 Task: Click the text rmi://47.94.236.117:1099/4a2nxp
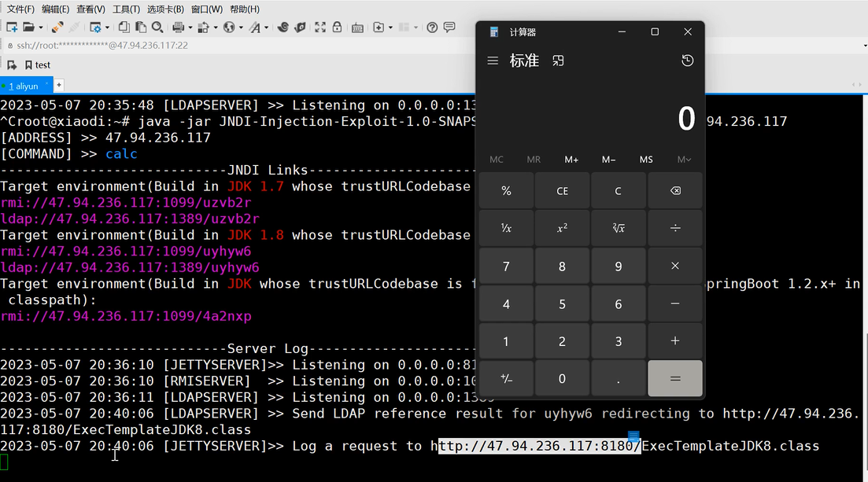tap(126, 316)
